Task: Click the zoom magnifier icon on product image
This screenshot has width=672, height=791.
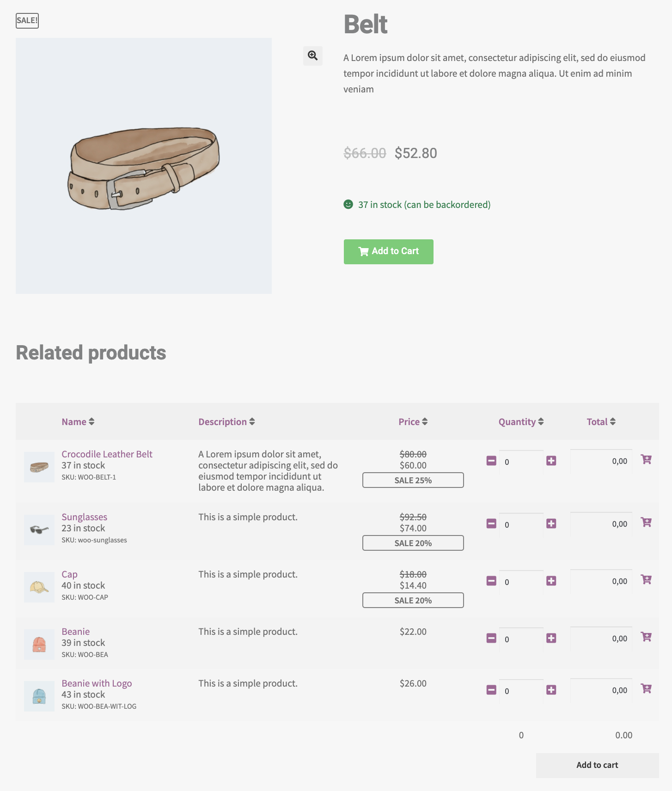Action: [x=313, y=56]
